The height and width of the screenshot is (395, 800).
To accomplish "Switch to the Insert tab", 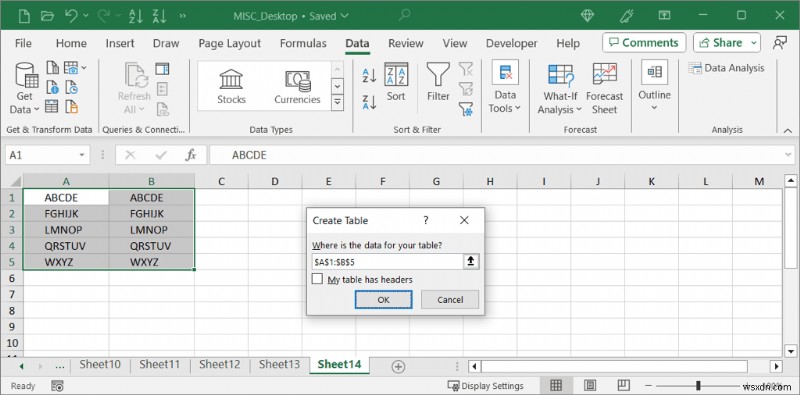I will (120, 43).
